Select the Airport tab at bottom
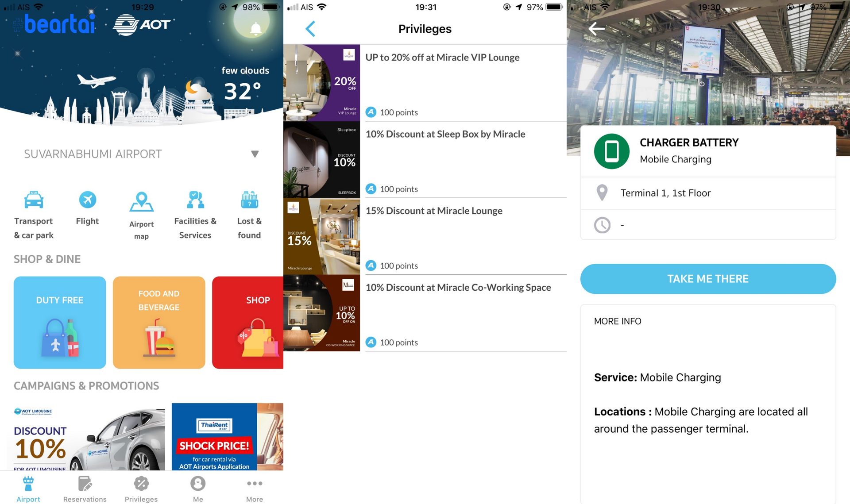850x504 pixels. tap(28, 489)
